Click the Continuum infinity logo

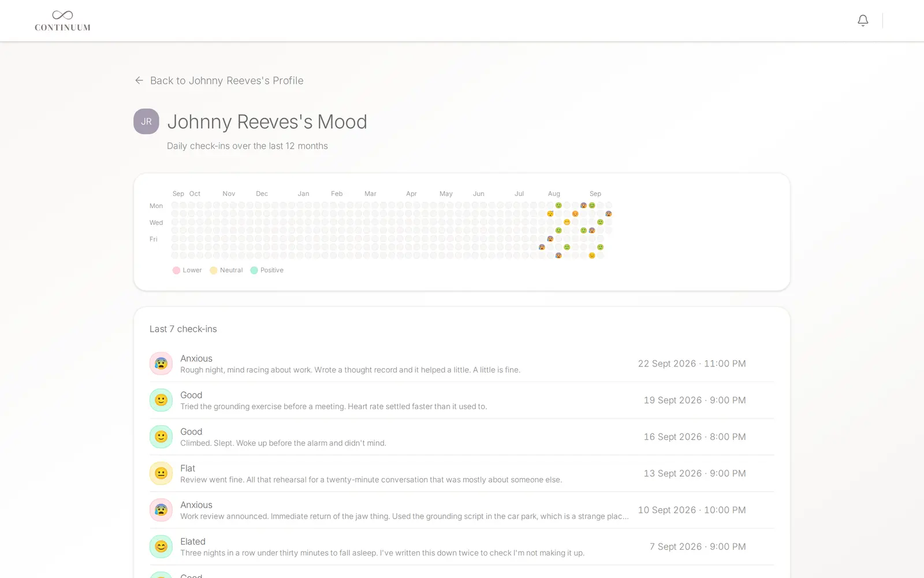[62, 20]
